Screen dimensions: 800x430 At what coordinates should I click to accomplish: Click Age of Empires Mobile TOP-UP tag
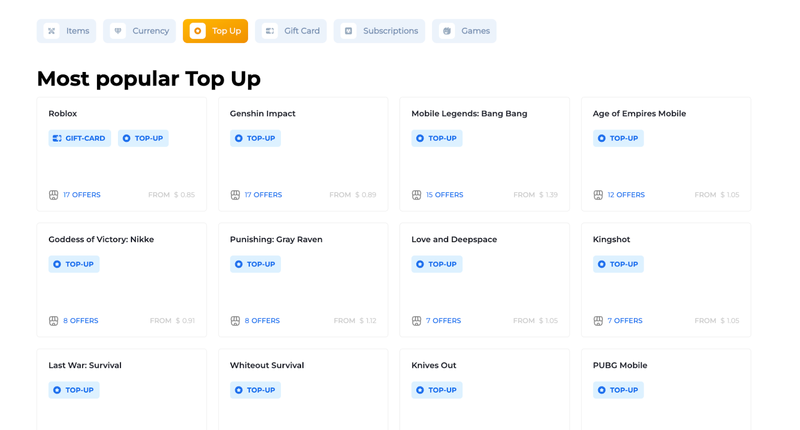[x=618, y=138]
